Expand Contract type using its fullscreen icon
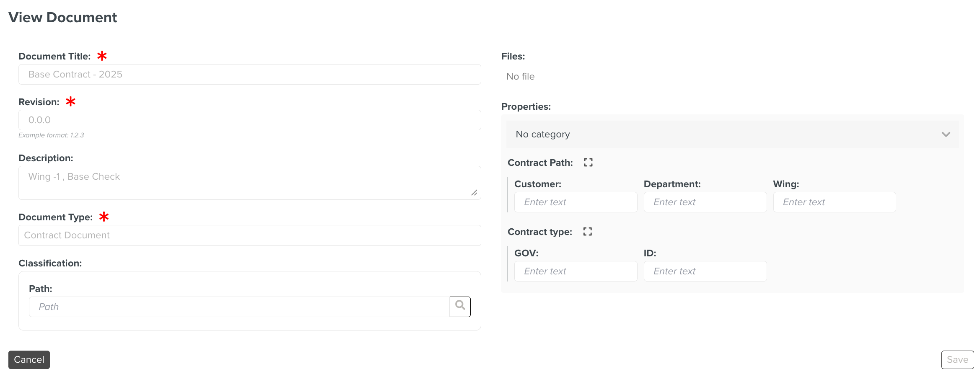 pos(588,231)
